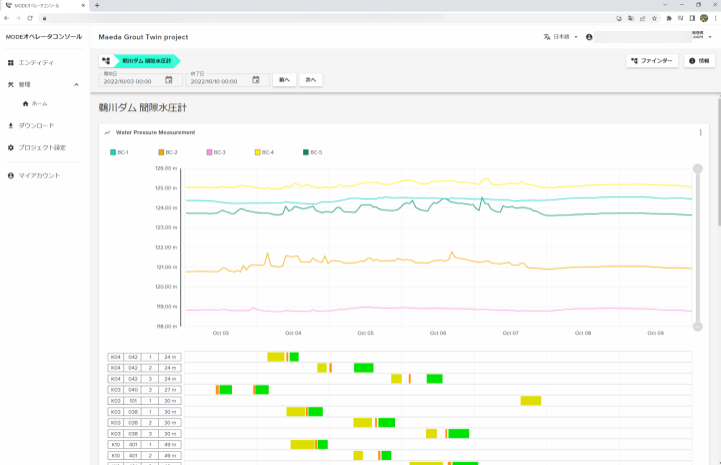Open マイアカウント account page
This screenshot has width=721, height=465.
point(38,175)
